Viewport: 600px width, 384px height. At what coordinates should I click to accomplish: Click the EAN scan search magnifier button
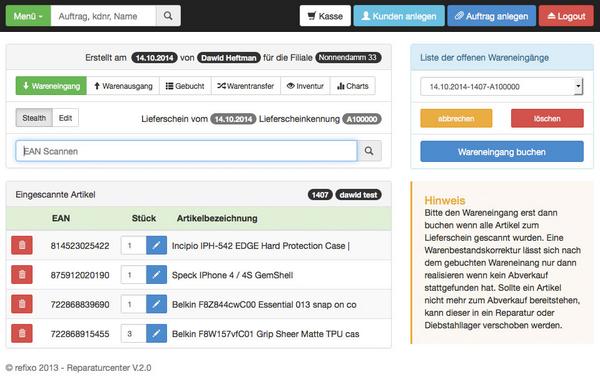pyautogui.click(x=369, y=151)
